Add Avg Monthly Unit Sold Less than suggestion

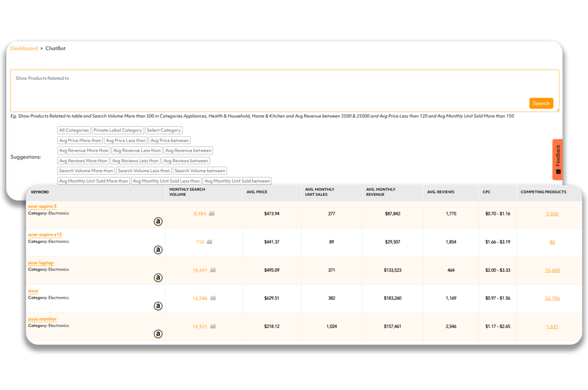point(166,181)
